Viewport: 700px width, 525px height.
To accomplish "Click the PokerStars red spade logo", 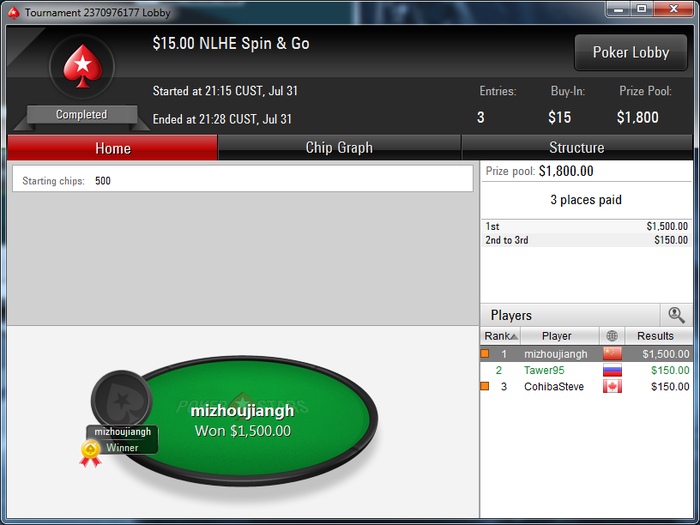I will [82, 67].
